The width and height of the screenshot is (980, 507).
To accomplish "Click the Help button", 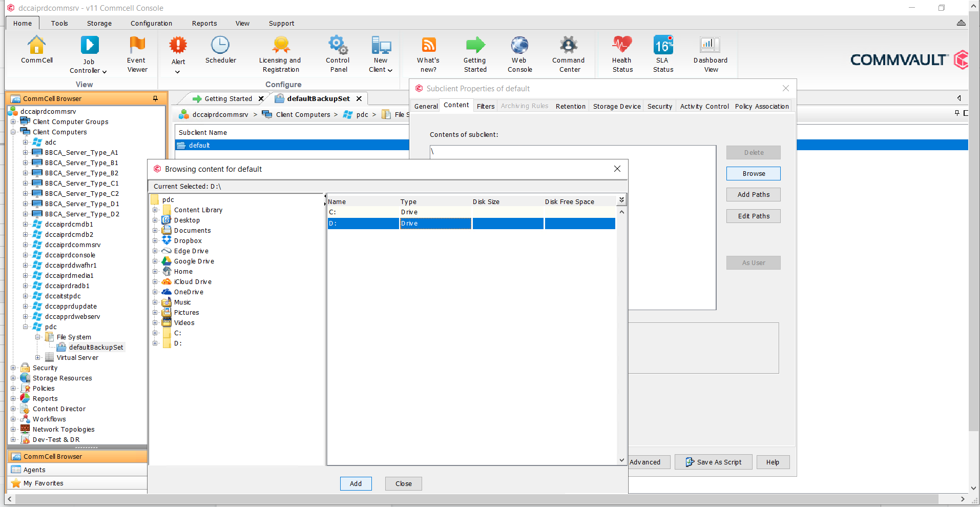I will coord(773,462).
